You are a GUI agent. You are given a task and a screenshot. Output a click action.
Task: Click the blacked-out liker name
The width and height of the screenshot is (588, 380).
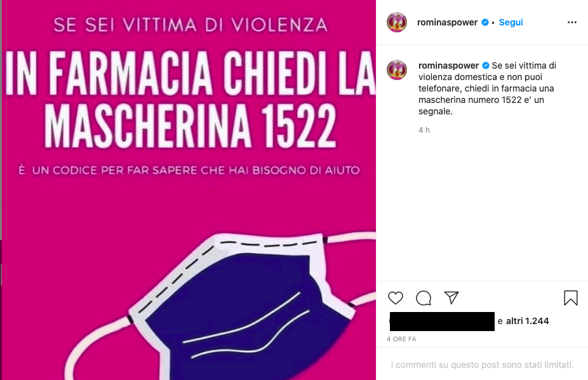[442, 322]
